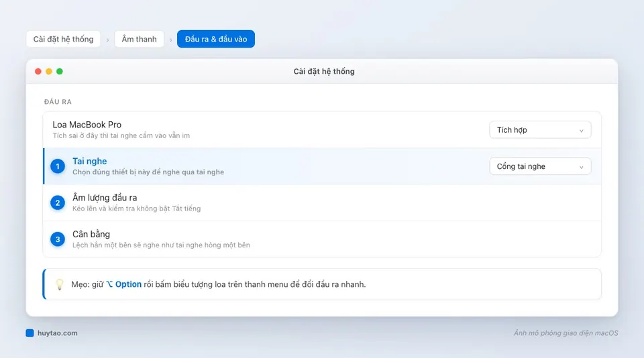The width and height of the screenshot is (644, 358).
Task: Click subtitle 'Tích sai ở đây thì tai nghe cắm vào vẫn im'
Action: pyautogui.click(x=121, y=135)
